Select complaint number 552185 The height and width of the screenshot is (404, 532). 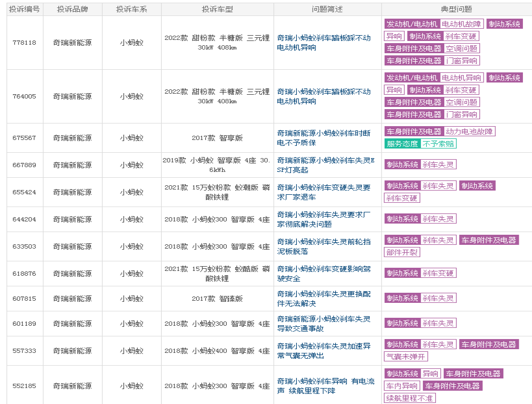tap(24, 386)
